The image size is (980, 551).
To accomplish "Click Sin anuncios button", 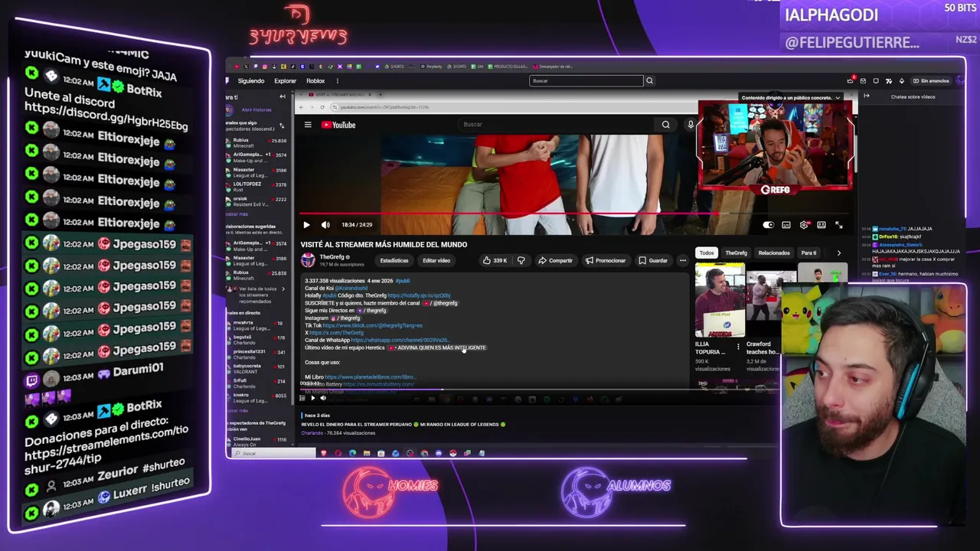I will [930, 81].
